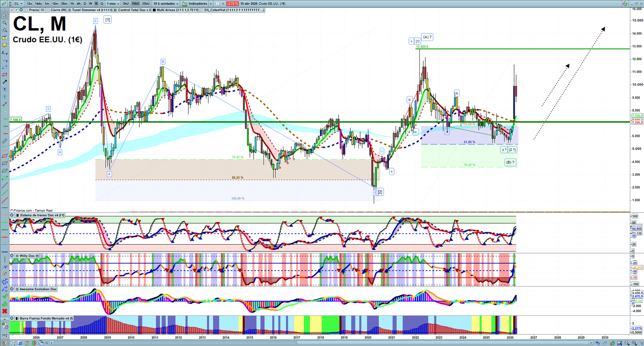Toggle Sistema de trenes Doc v4 color box
The height and width of the screenshot is (346, 644).
(x=17, y=215)
